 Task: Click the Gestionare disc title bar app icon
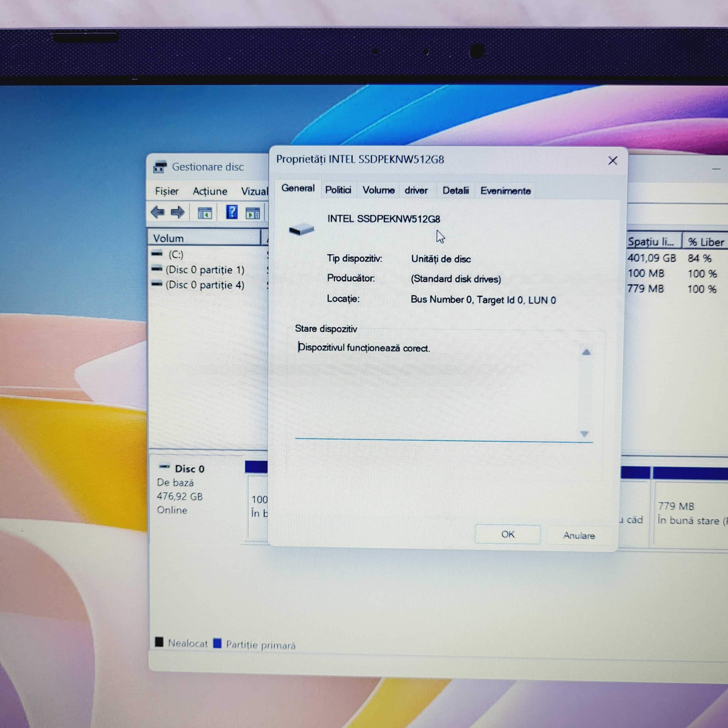(160, 167)
